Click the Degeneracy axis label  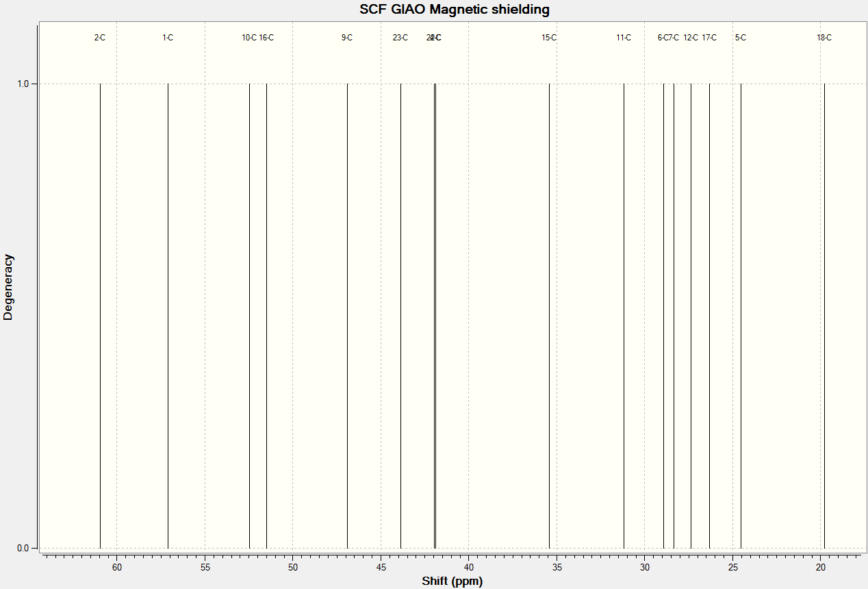(x=8, y=287)
